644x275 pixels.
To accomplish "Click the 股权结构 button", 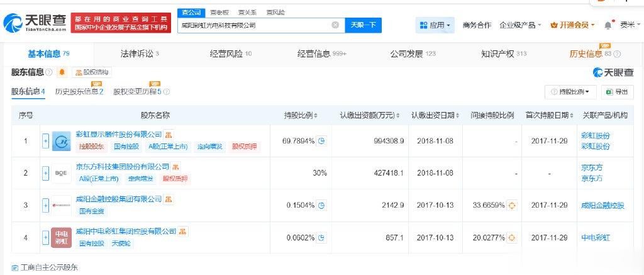I will (x=92, y=72).
